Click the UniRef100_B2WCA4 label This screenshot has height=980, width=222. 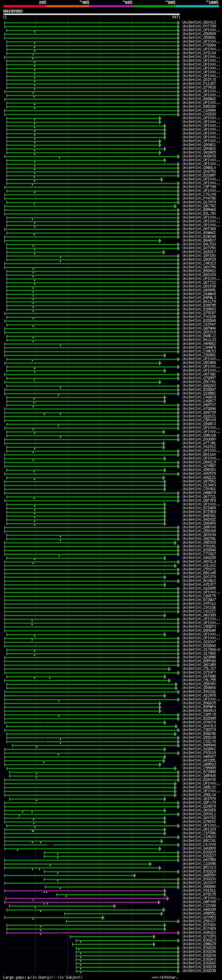pos(199,237)
